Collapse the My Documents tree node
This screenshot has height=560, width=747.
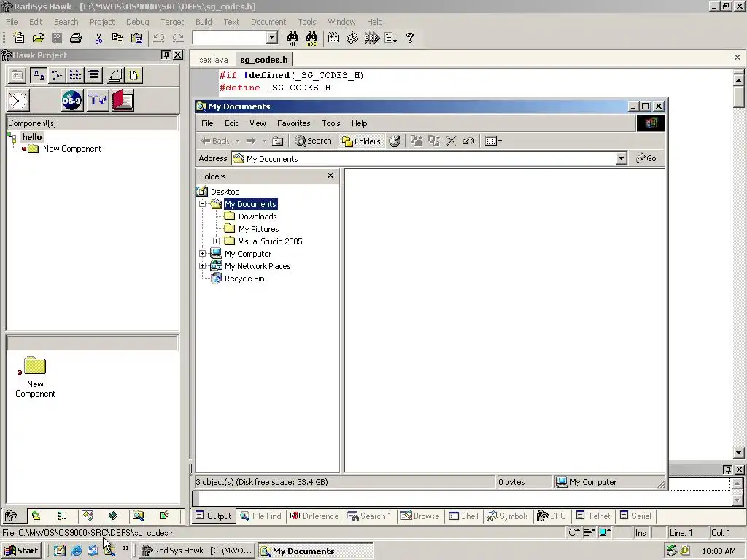(x=203, y=204)
